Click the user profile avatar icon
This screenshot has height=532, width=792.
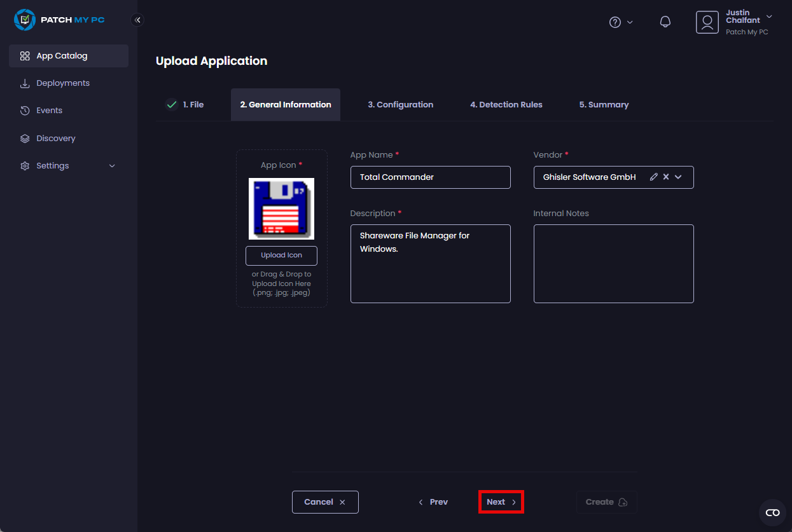click(x=707, y=22)
